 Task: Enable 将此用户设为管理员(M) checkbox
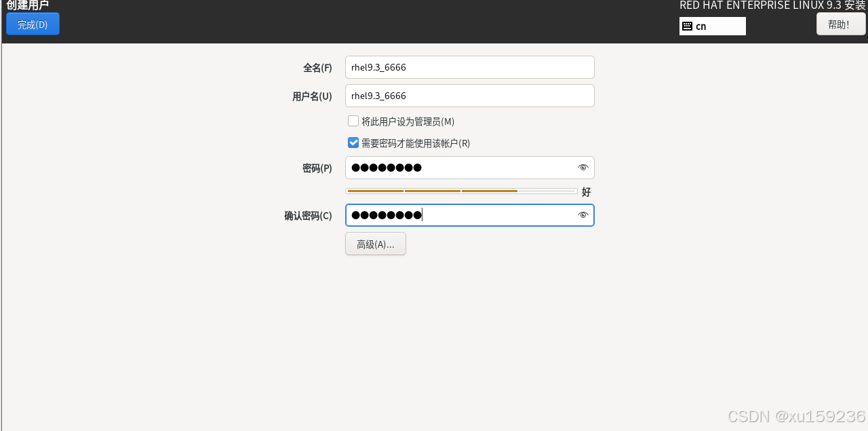353,121
